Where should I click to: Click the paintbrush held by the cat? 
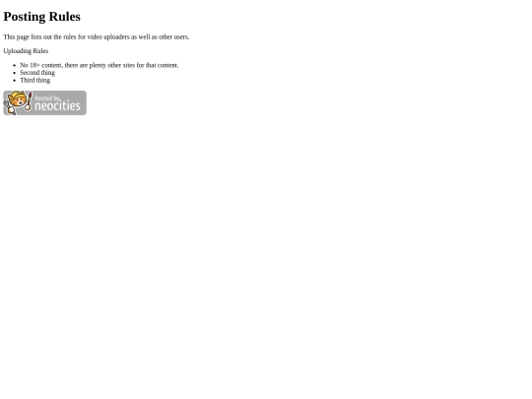(29, 100)
